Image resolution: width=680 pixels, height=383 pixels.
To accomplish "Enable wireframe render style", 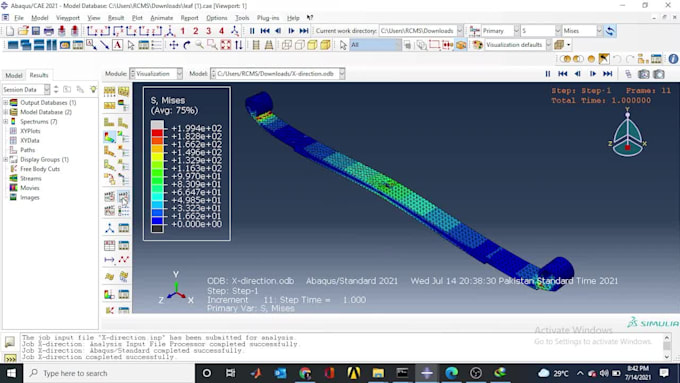I will (x=286, y=45).
